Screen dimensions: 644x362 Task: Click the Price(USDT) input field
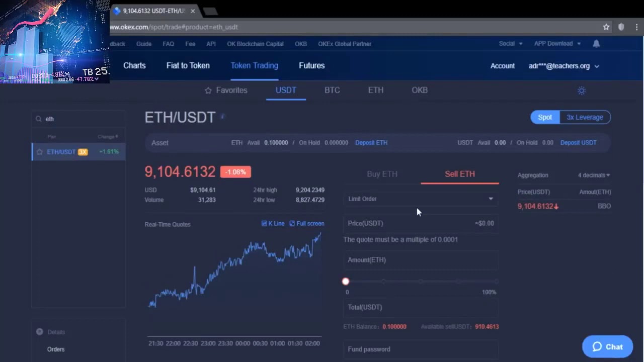421,223
